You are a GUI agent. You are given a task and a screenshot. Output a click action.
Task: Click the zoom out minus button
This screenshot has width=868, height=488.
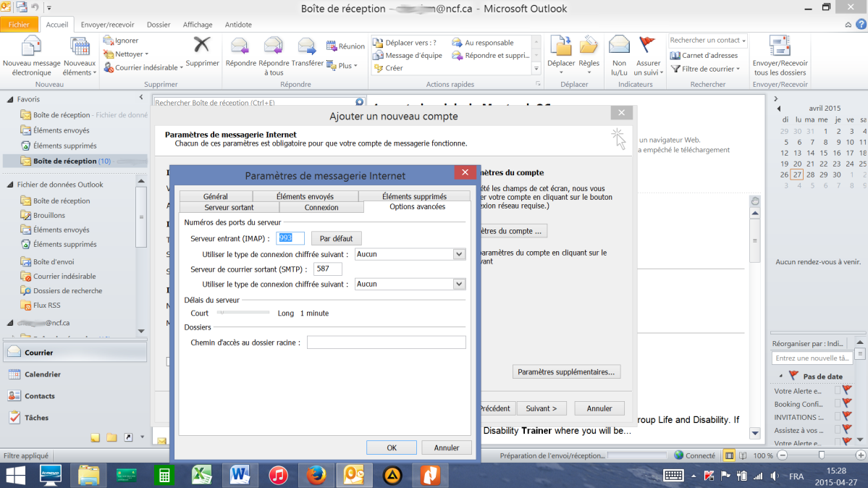[782, 455]
